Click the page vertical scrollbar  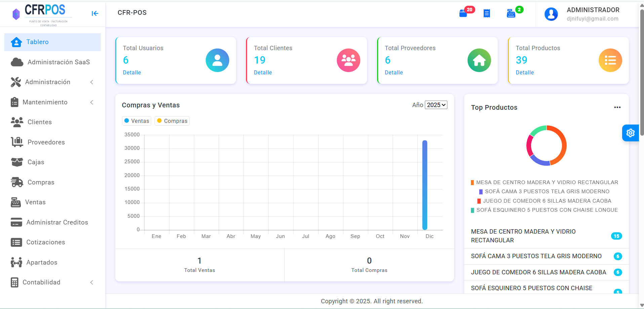[x=642, y=72]
